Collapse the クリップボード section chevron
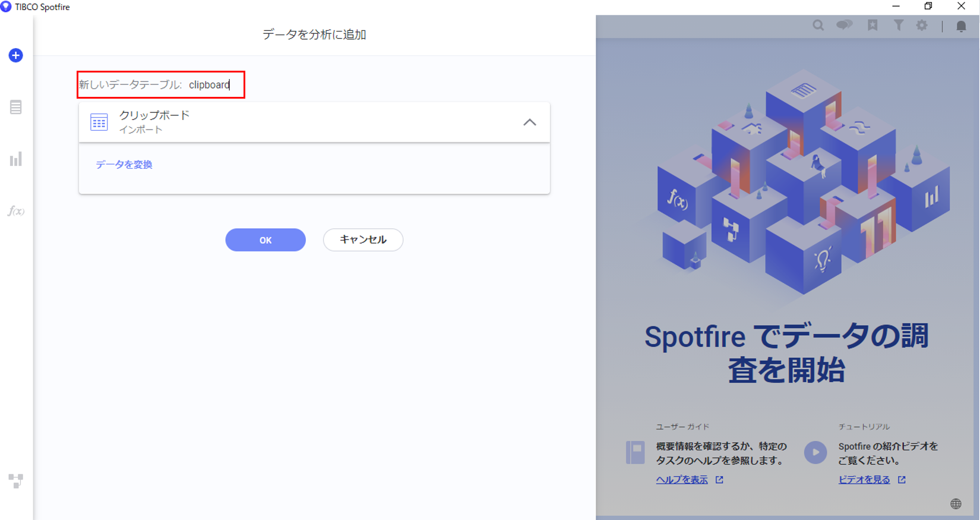 (530, 122)
